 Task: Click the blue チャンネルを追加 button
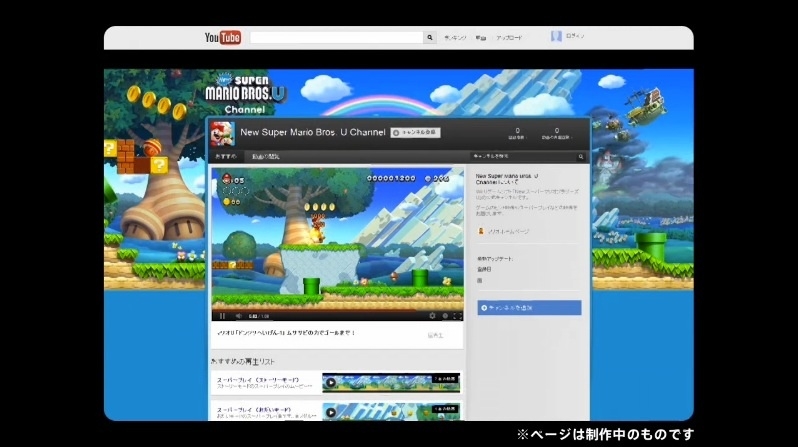click(x=529, y=308)
